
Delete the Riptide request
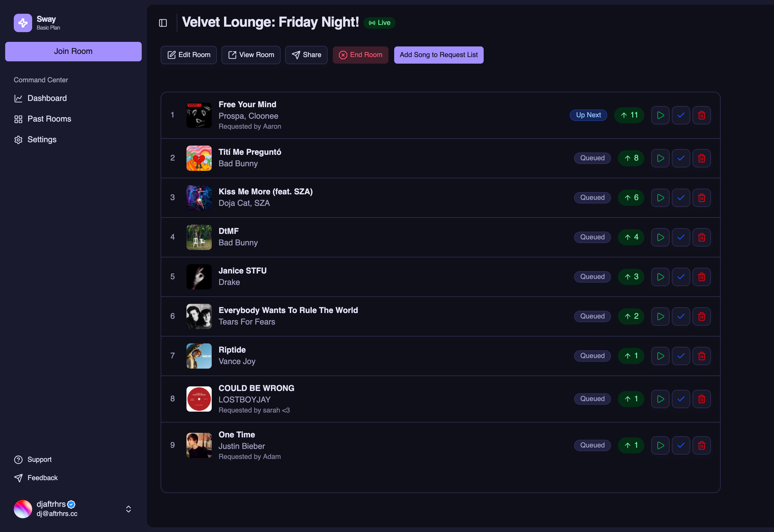[701, 356]
